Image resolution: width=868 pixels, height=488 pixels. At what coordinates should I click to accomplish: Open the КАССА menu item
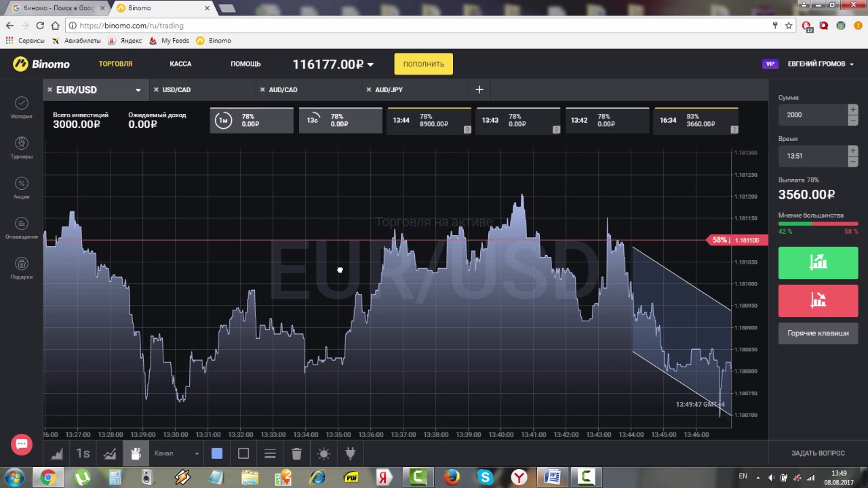click(180, 64)
